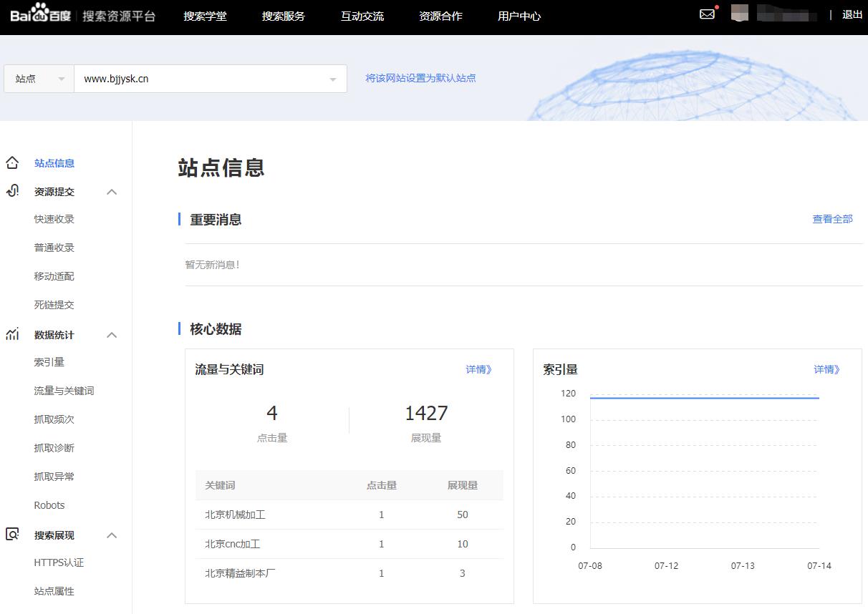Click the 数据统计 bar chart icon
868x614 pixels.
(x=11, y=334)
